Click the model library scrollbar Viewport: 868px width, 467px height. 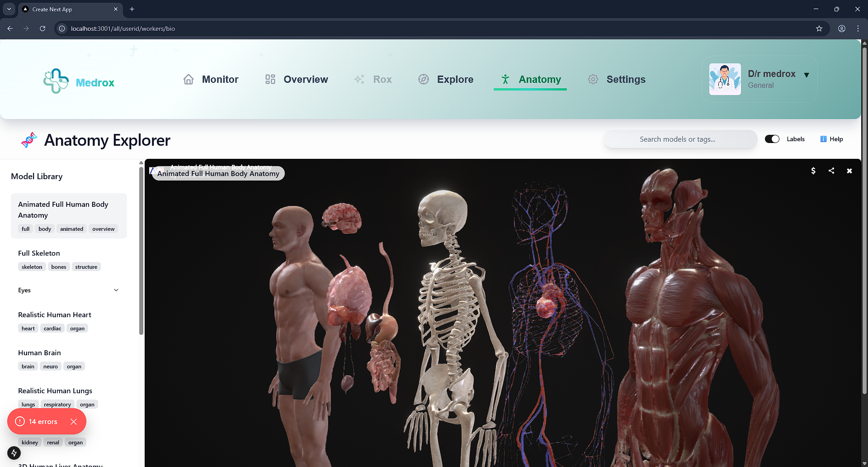coord(141,250)
